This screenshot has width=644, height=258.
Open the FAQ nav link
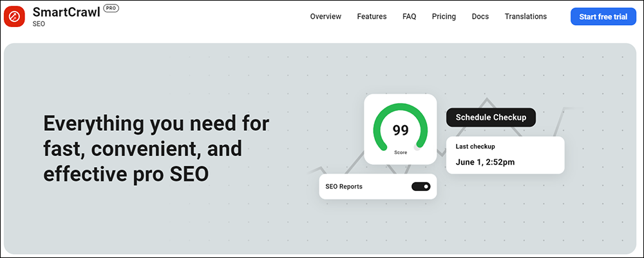(409, 17)
